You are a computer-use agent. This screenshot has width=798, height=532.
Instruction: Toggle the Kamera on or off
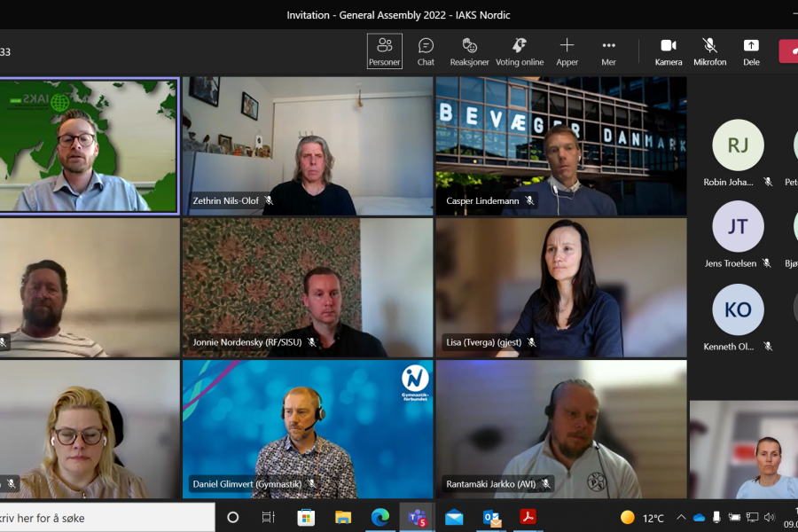tap(668, 51)
